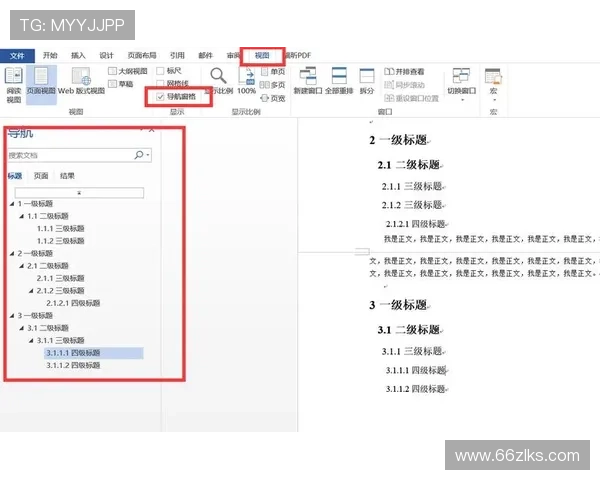
Task: Switch navigation pane to 结果 tab
Action: pos(67,176)
